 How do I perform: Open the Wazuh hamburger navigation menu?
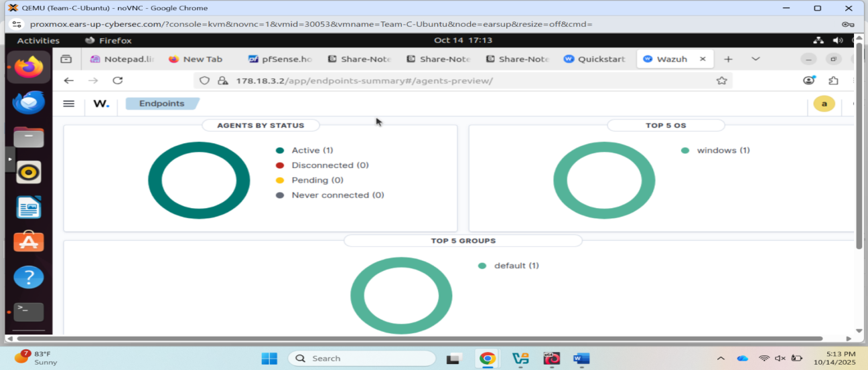tap(68, 104)
